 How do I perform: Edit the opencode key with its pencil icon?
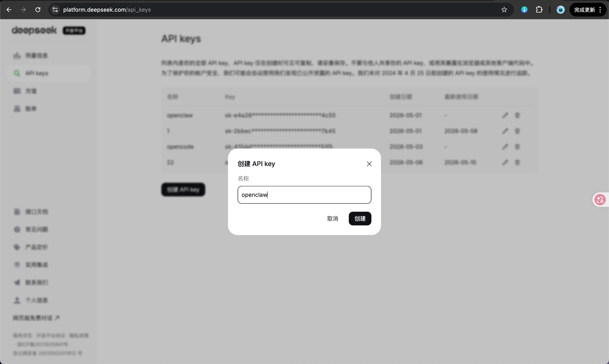click(x=505, y=146)
